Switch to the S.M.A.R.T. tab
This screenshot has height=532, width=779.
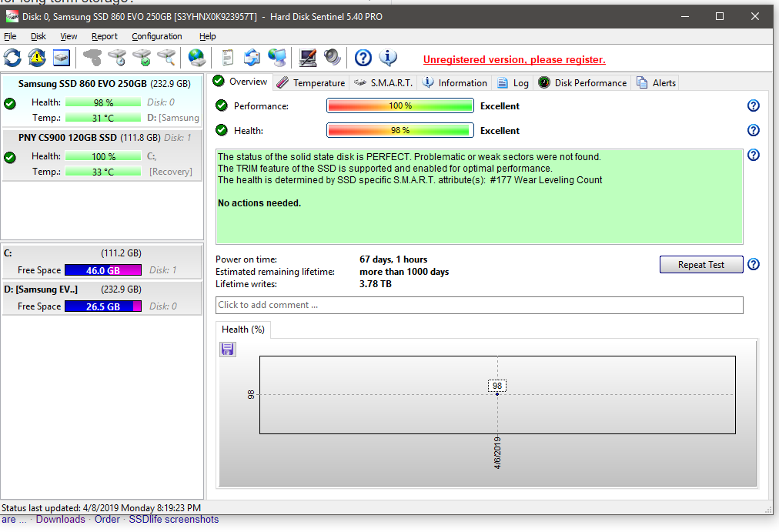[x=383, y=83]
